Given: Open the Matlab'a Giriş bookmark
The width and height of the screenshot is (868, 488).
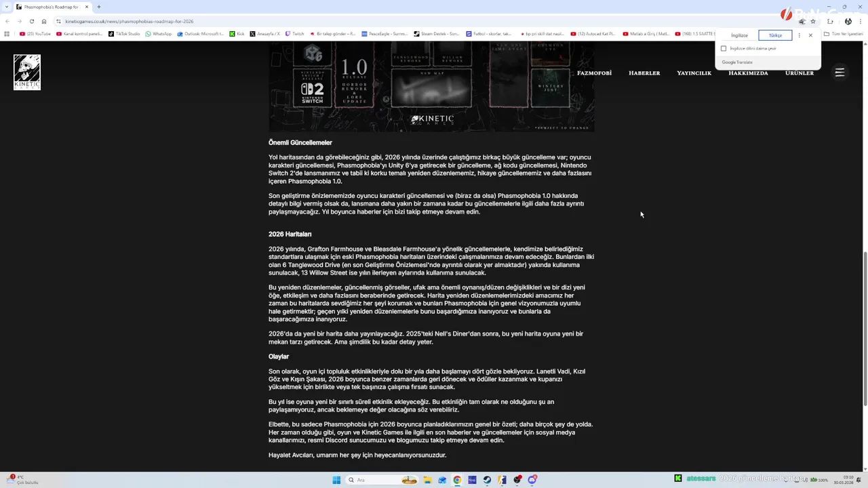Looking at the screenshot, I should 646,34.
